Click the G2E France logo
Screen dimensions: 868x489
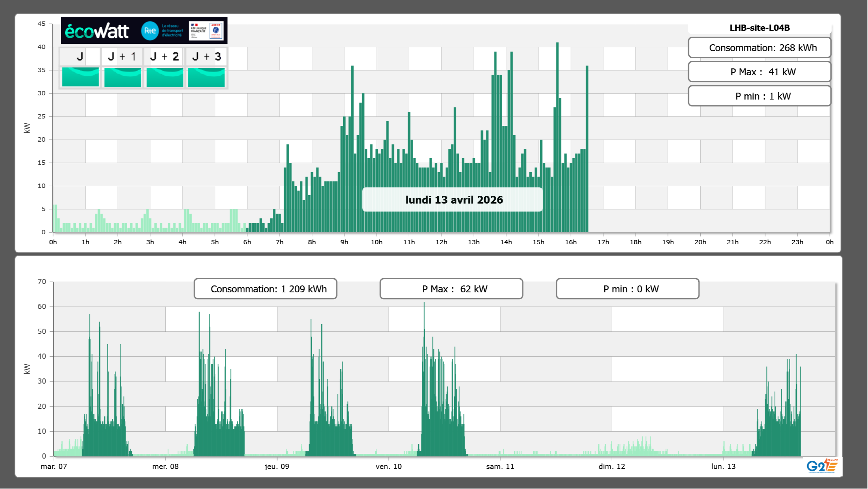point(822,466)
